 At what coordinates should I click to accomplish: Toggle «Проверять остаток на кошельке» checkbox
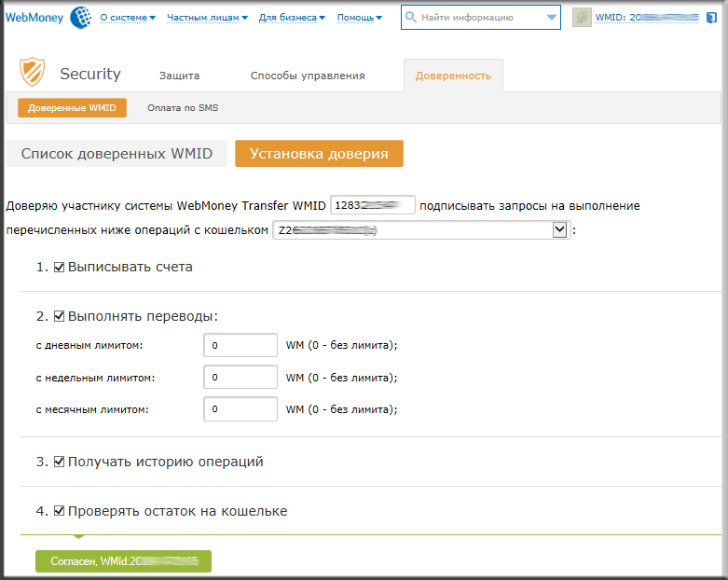click(59, 511)
